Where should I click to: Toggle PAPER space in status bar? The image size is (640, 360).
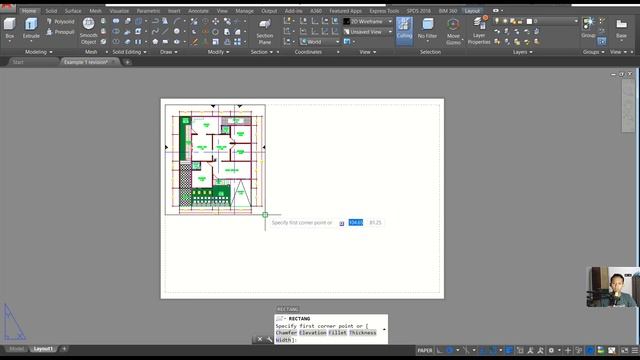click(x=424, y=350)
